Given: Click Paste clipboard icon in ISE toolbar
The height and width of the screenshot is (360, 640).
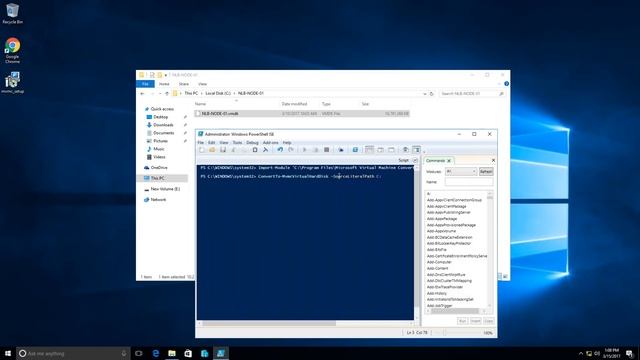Looking at the screenshot, I should click(x=255, y=150).
